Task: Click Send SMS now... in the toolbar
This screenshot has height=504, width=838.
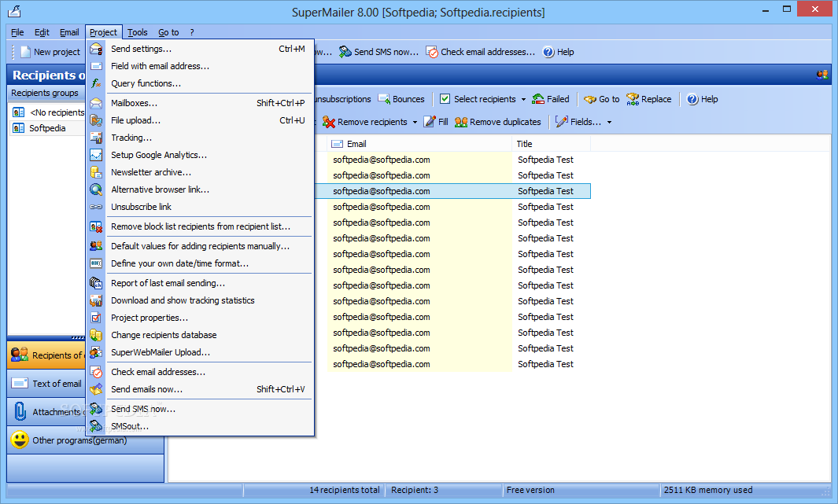Action: 379,52
